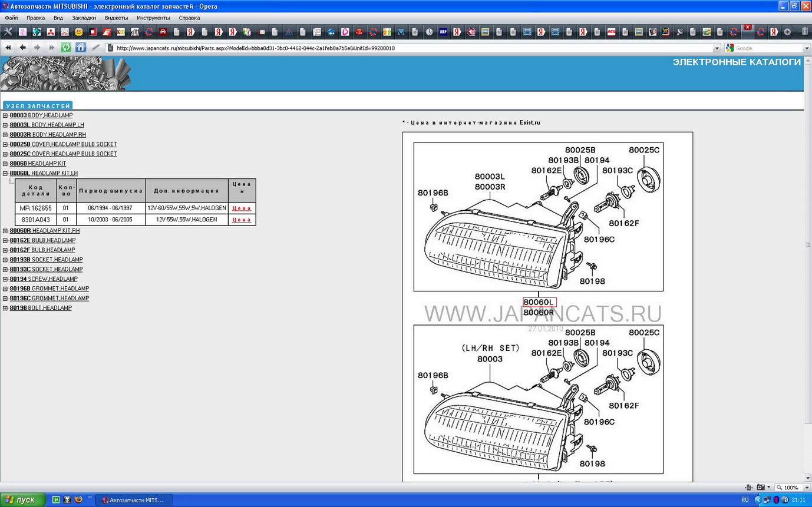Switch to the clock icon tab
This screenshot has height=507, width=812.
429,32
